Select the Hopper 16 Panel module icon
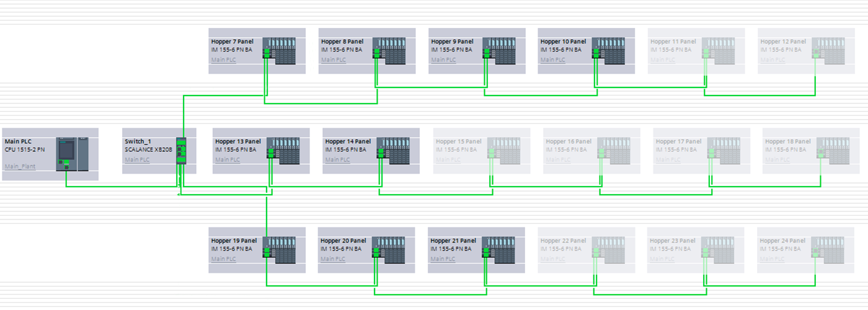The height and width of the screenshot is (310, 868). coord(613,151)
